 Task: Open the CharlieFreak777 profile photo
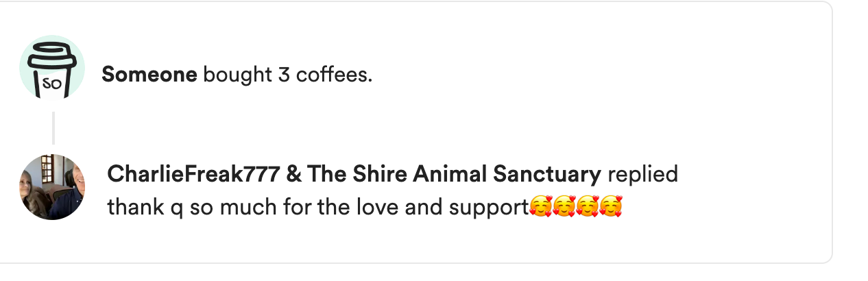[52, 187]
